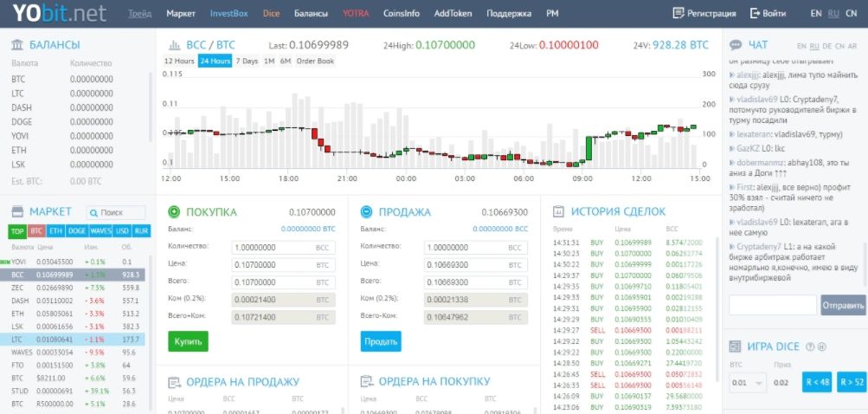The image size is (868, 414).
Task: Select the RUR market filter tab
Action: pyautogui.click(x=142, y=231)
